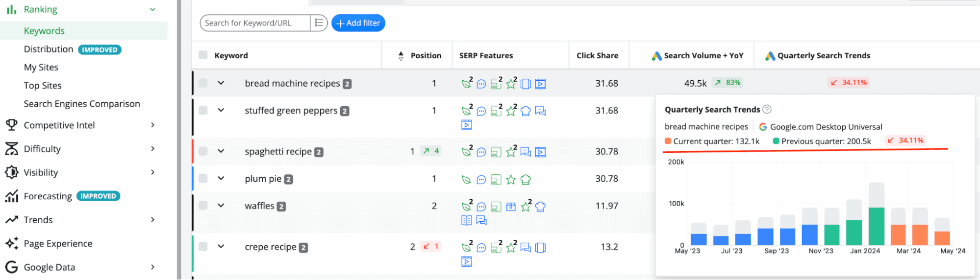Check the bread machine recipes row checkbox
The height and width of the screenshot is (280, 980).
coord(203,83)
